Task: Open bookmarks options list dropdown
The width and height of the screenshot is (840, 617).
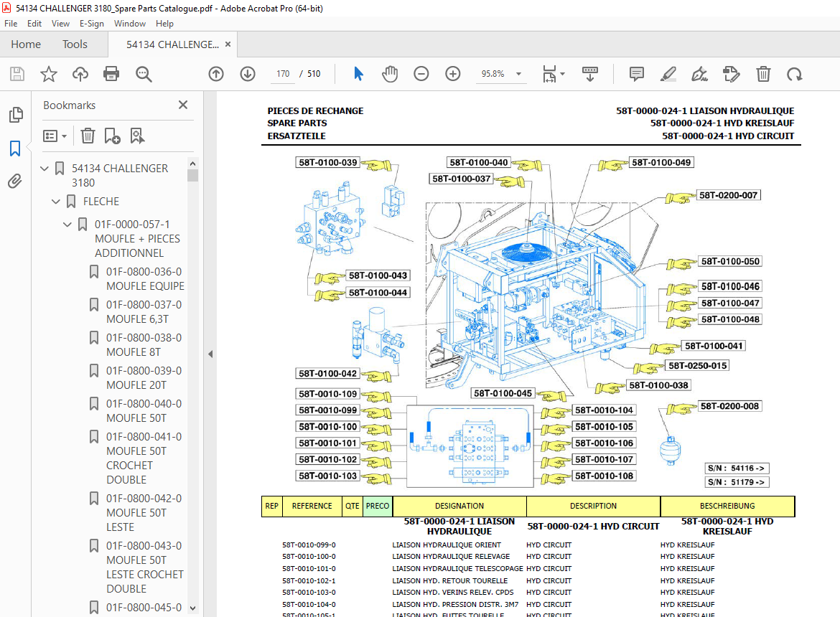Action: click(55, 136)
